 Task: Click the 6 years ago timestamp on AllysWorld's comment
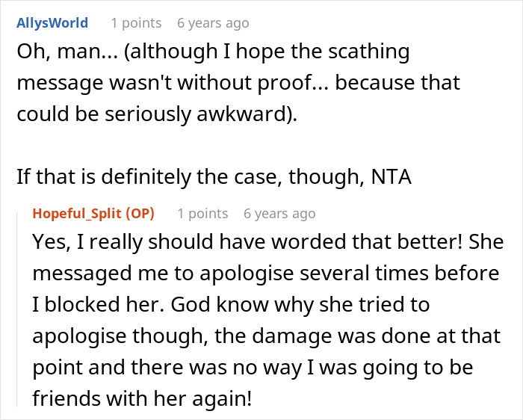(x=213, y=23)
